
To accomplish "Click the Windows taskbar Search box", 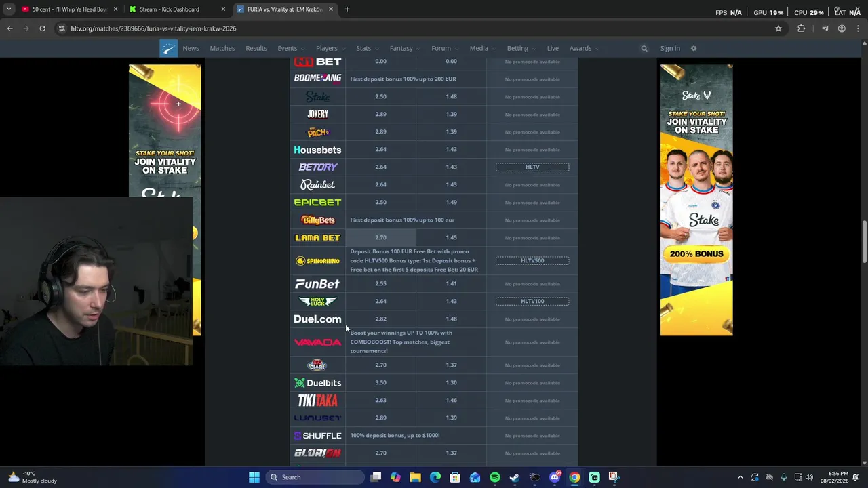I will point(313,477).
